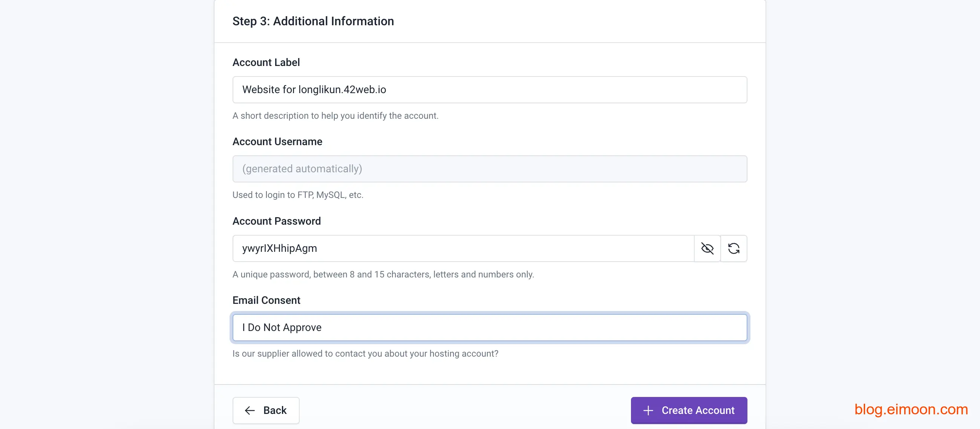Focus the Account Label text field
The height and width of the screenshot is (429, 980).
click(x=490, y=90)
